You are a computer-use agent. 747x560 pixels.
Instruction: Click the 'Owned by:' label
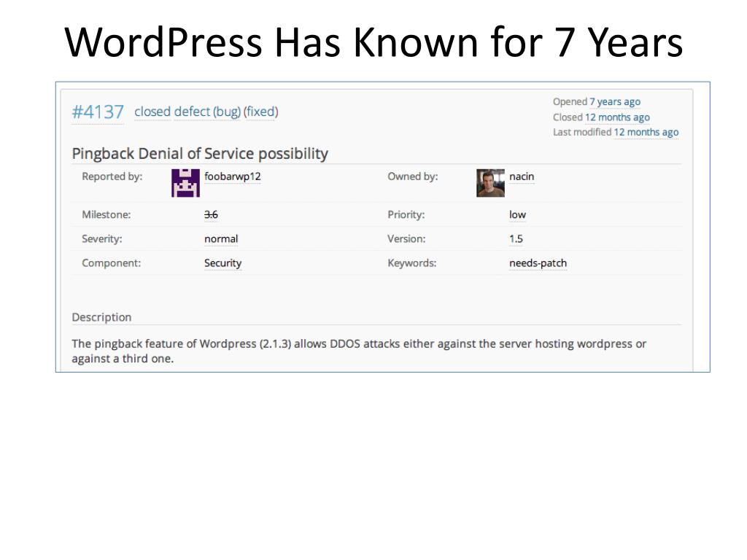[x=413, y=176]
